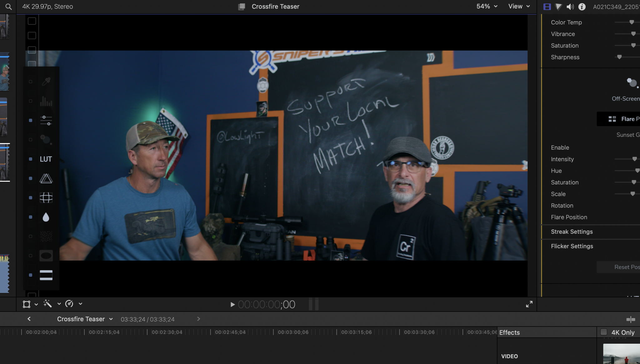The width and height of the screenshot is (640, 364).
Task: Click the viewer timecode display
Action: pos(267,304)
